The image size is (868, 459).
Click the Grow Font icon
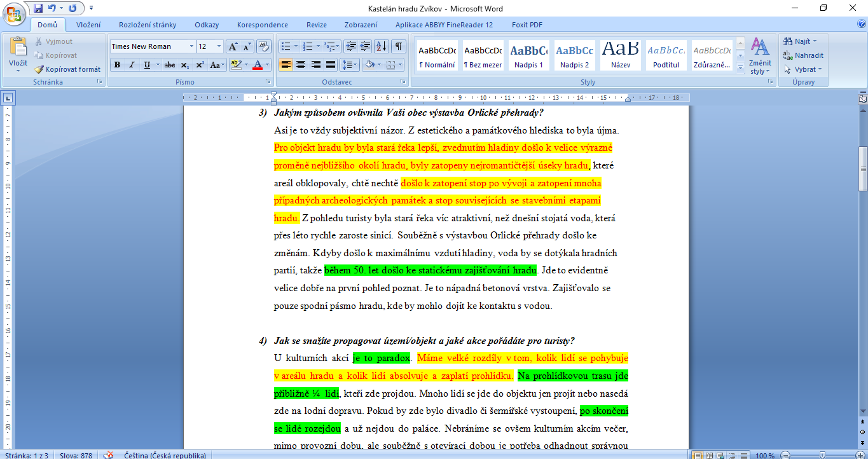pyautogui.click(x=233, y=46)
